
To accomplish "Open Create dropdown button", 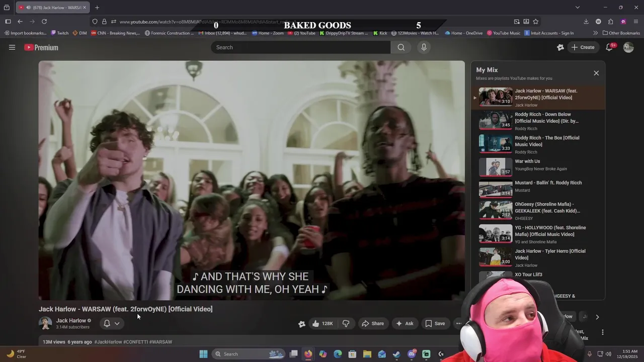I will (x=583, y=47).
